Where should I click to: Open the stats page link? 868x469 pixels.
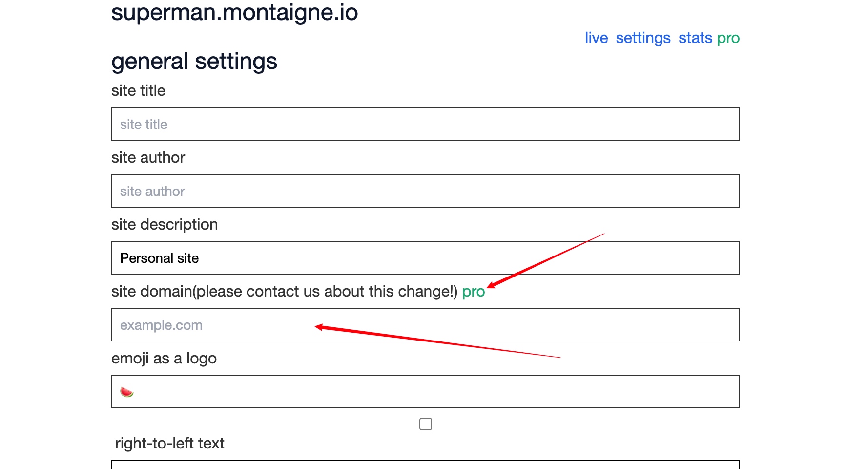pos(695,38)
